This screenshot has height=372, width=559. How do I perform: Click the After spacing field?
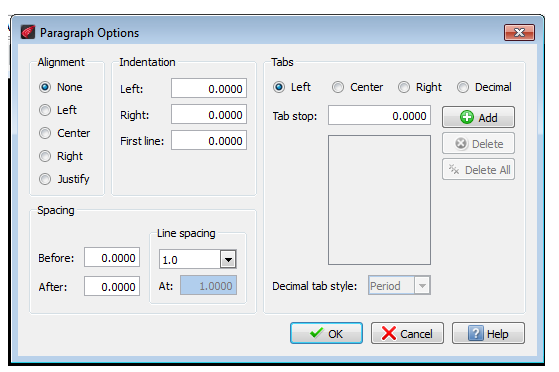112,286
